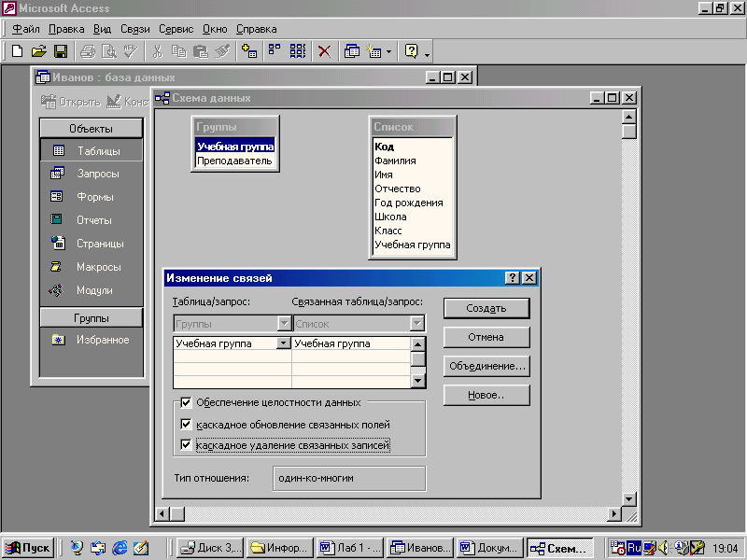The image size is (747, 560).
Task: Open the Окно menu
Action: click(215, 29)
